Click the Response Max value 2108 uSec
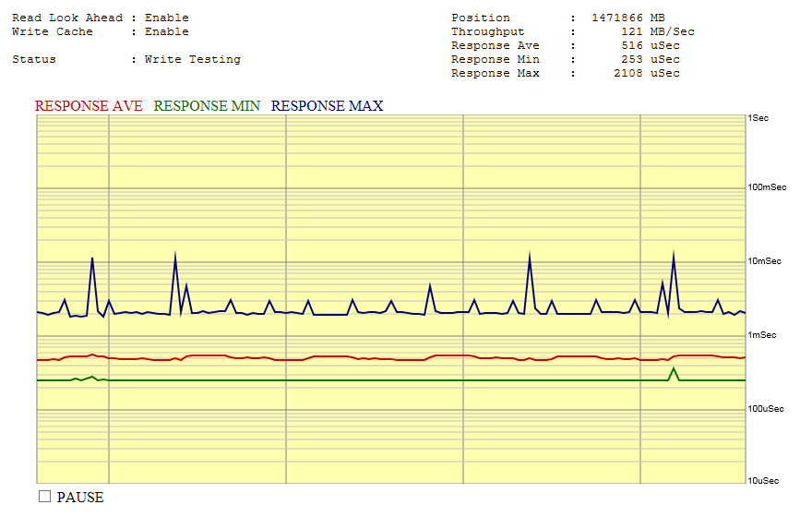This screenshot has width=812, height=517. 646,73
